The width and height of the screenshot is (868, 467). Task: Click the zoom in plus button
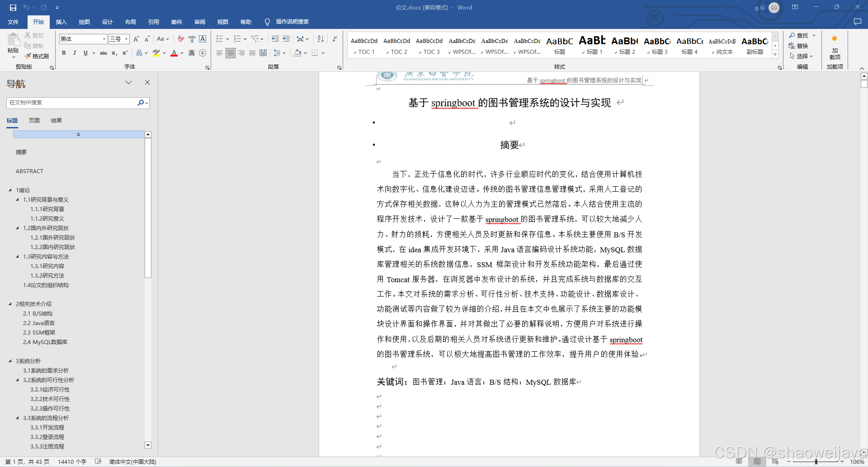[842, 462]
